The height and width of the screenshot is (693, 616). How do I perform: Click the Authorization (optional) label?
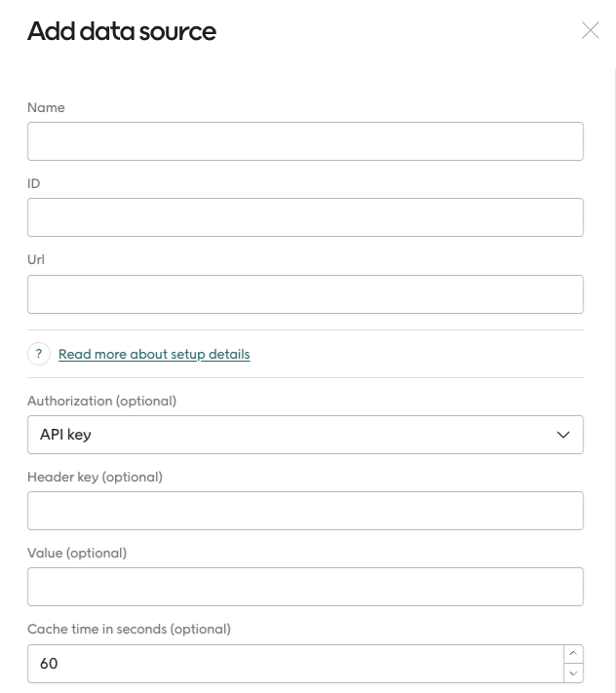click(101, 401)
